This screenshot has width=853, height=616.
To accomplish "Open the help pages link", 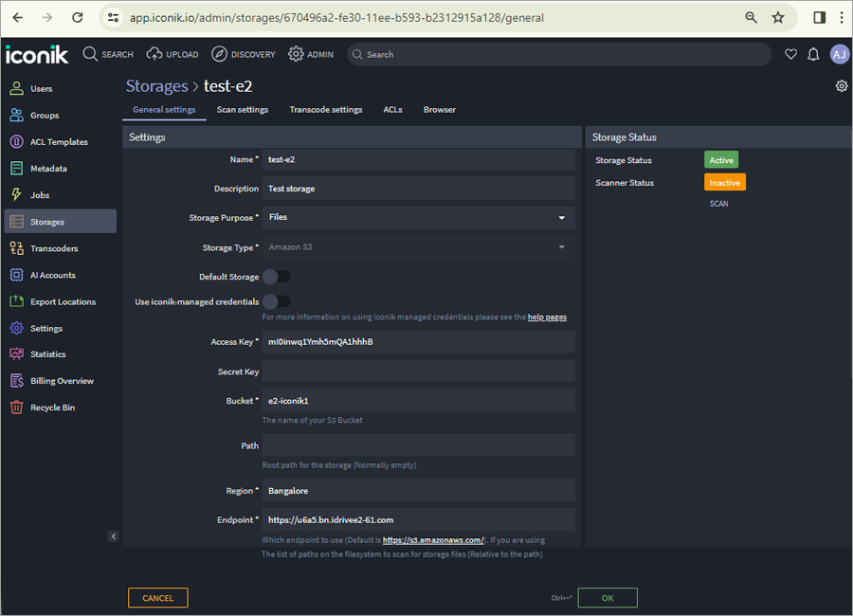I will point(547,317).
